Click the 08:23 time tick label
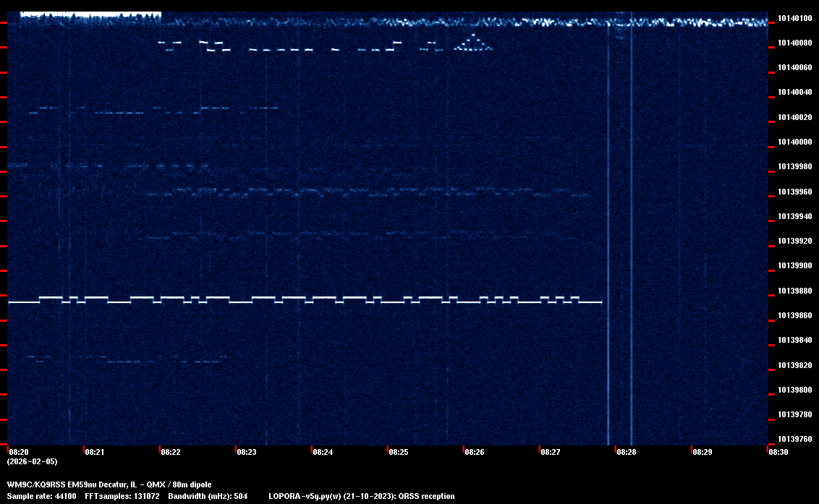Screen dimensions: 819x504 247,452
